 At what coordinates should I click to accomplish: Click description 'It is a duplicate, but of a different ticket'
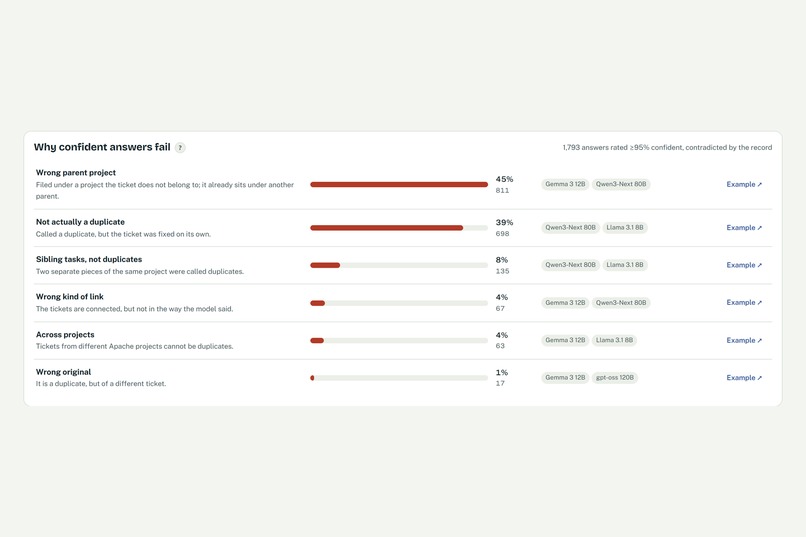101,384
